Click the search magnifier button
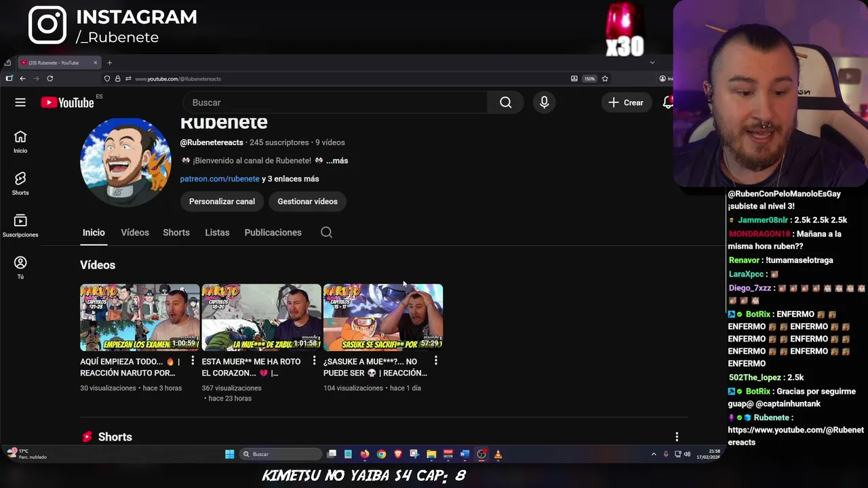Image resolution: width=868 pixels, height=488 pixels. pos(506,102)
